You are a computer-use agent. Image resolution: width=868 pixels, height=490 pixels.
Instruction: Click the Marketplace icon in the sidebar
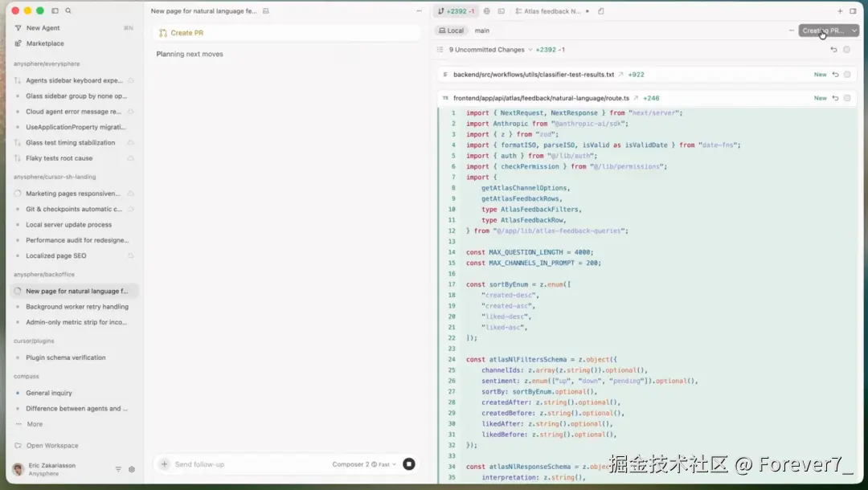point(18,43)
